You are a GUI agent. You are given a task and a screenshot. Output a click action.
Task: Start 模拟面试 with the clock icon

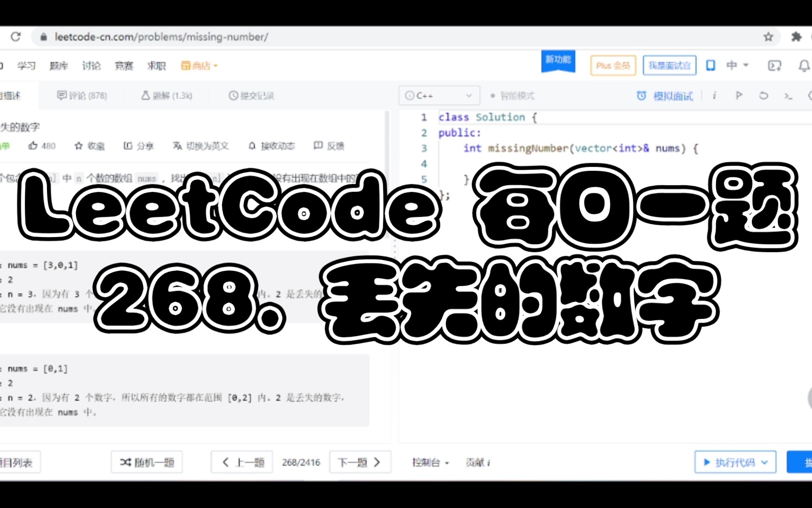coord(664,96)
